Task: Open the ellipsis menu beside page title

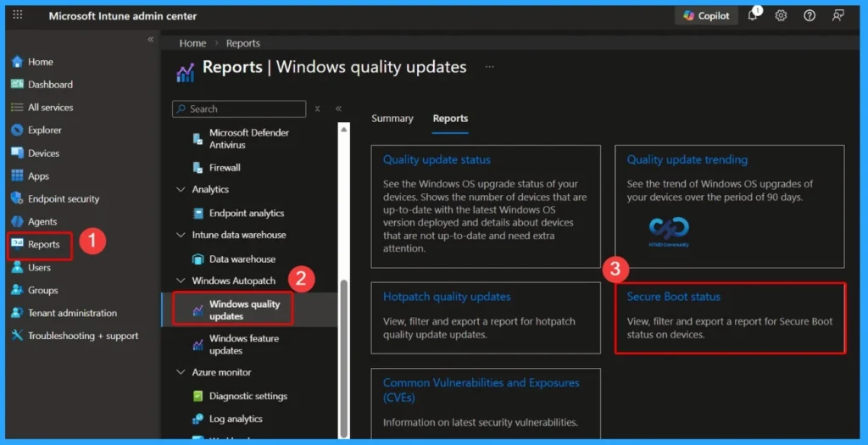Action: click(x=489, y=67)
